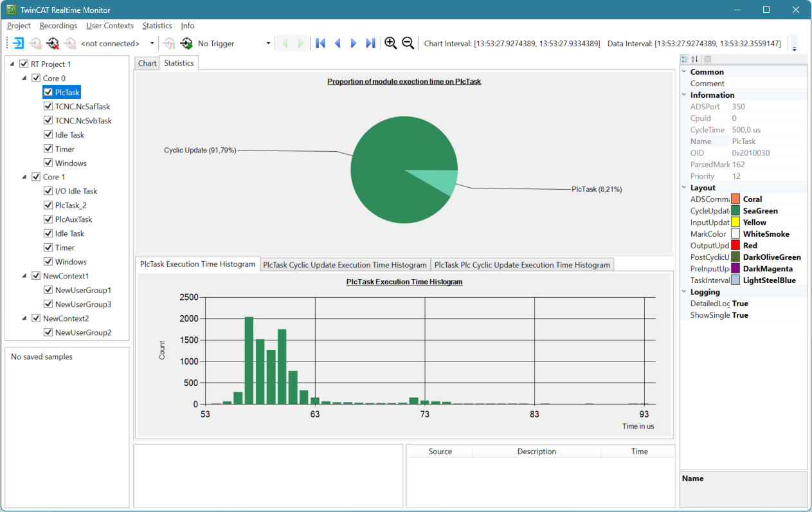Switch to the Chart tab

tap(147, 63)
